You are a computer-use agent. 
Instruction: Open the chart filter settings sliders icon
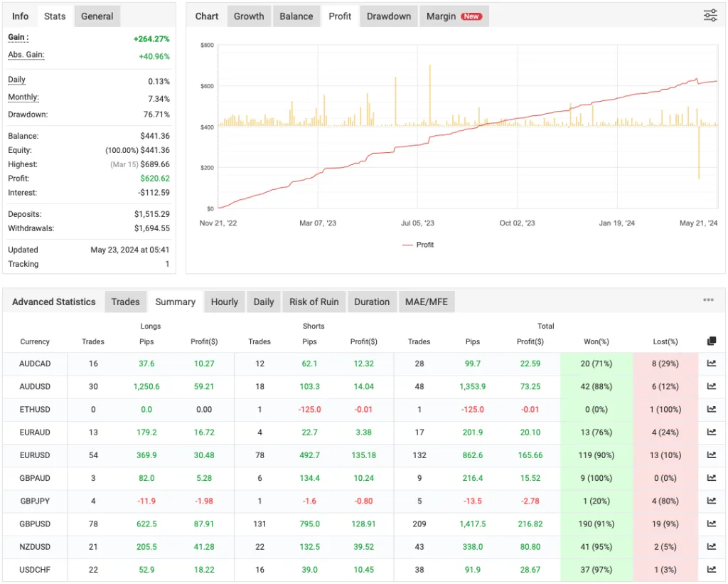(710, 16)
